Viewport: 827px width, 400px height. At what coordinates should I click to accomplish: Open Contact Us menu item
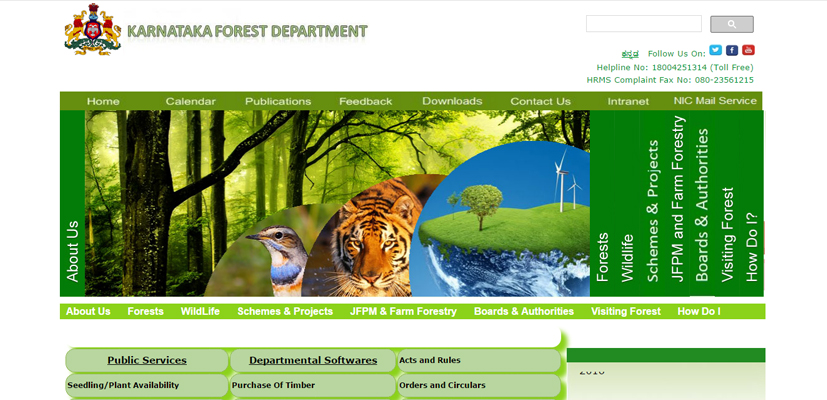(540, 101)
